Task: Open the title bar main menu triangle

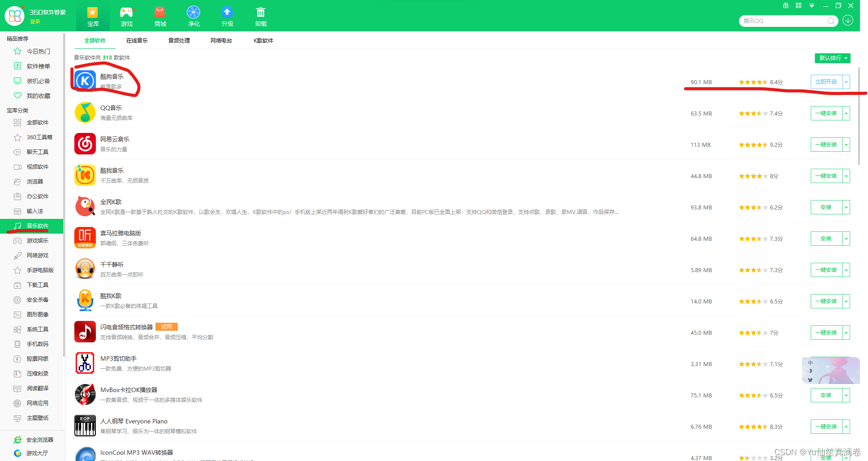Action: point(812,6)
